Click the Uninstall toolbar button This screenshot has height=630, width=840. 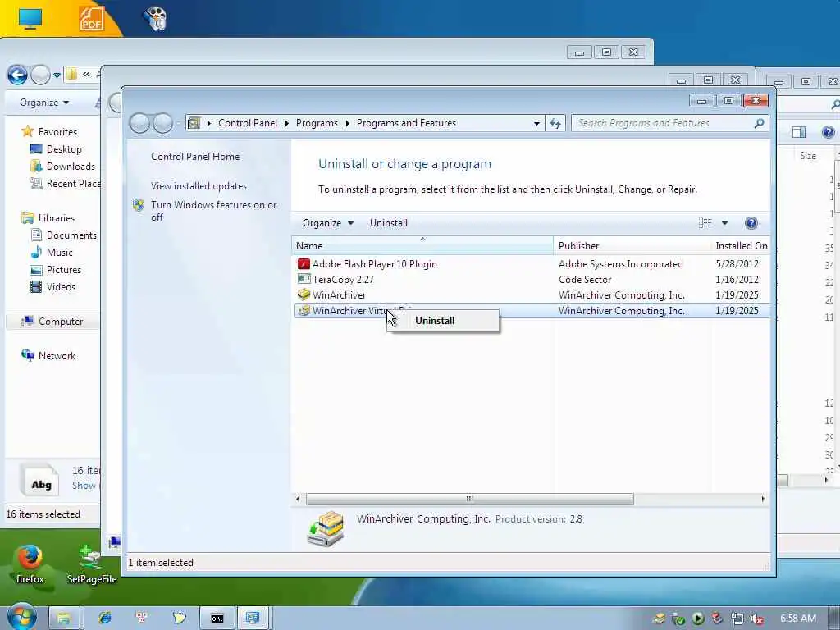point(388,223)
